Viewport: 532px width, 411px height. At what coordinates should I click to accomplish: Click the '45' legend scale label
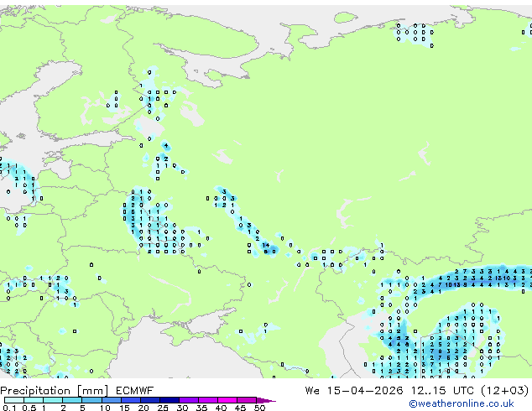coord(240,408)
